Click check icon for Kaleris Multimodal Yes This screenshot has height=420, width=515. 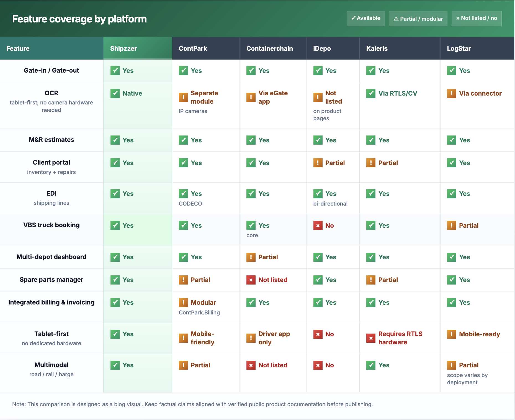[x=371, y=365]
